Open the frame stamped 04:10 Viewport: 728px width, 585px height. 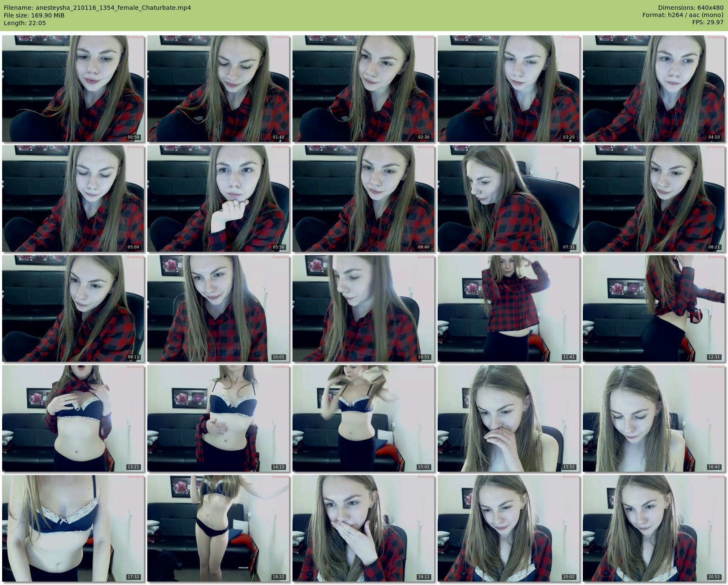(654, 89)
